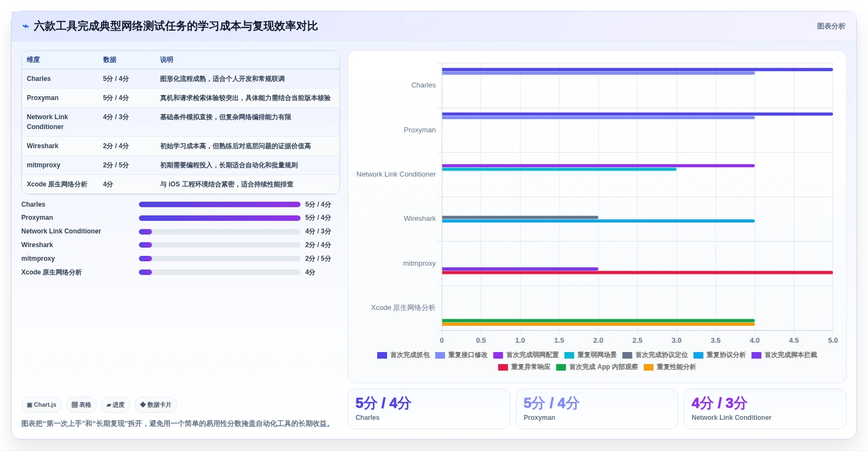Toggle 首次完成 App 内部观察 legend swatch
868x451 pixels.
[x=561, y=367]
